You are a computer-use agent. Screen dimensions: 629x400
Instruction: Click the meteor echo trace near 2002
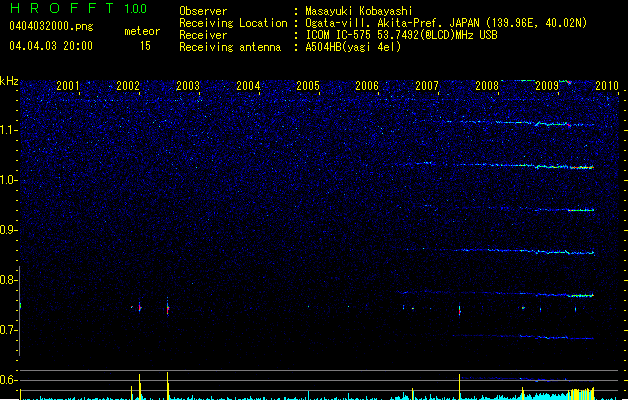coord(140,308)
